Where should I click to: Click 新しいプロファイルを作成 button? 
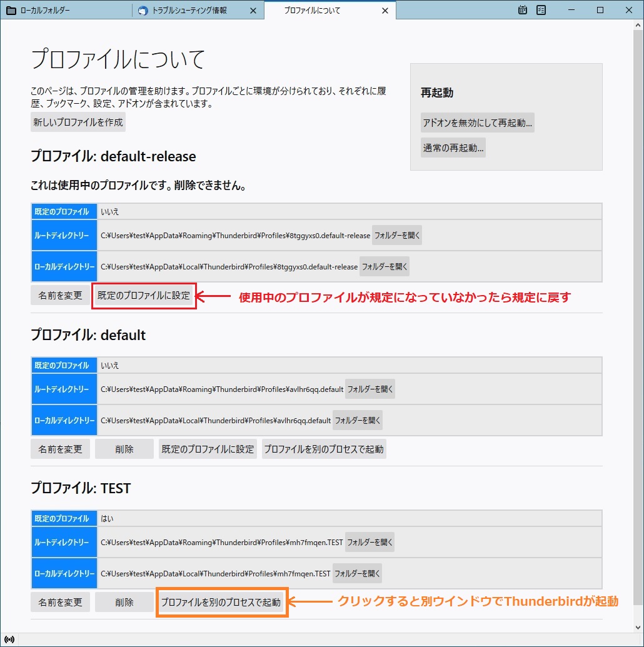(x=78, y=122)
